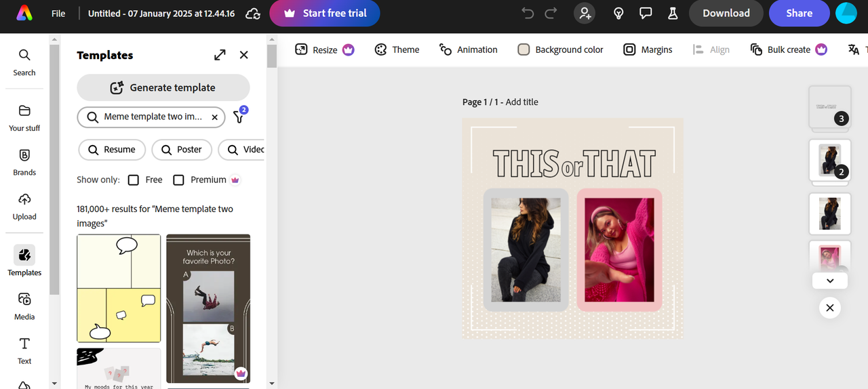Open the Text panel

[24, 350]
